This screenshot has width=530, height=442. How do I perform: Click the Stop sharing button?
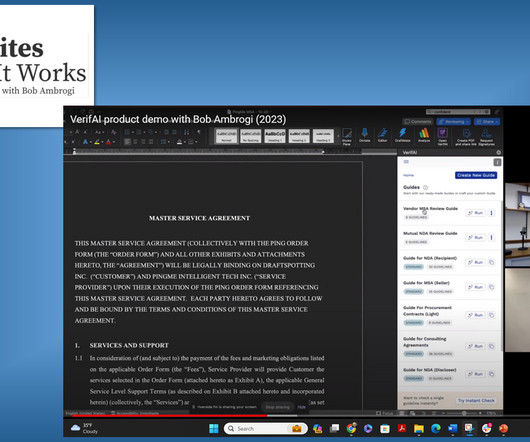277,407
